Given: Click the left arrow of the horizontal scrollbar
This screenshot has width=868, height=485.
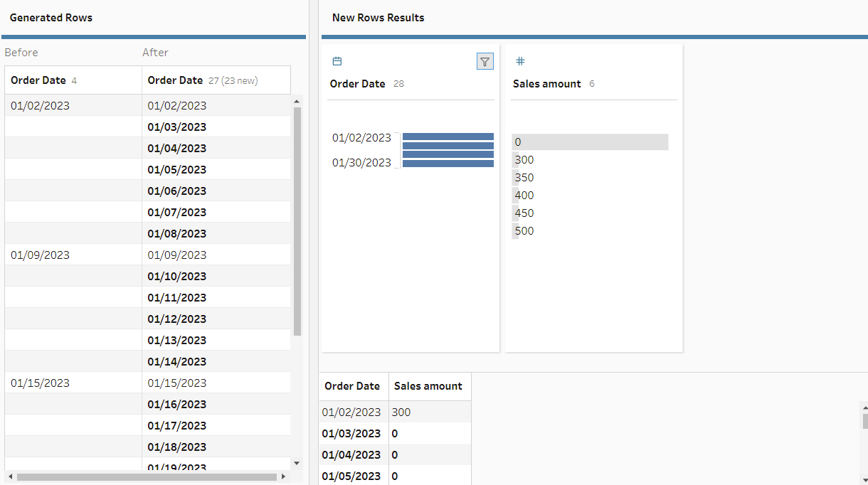Looking at the screenshot, I should (x=10, y=476).
